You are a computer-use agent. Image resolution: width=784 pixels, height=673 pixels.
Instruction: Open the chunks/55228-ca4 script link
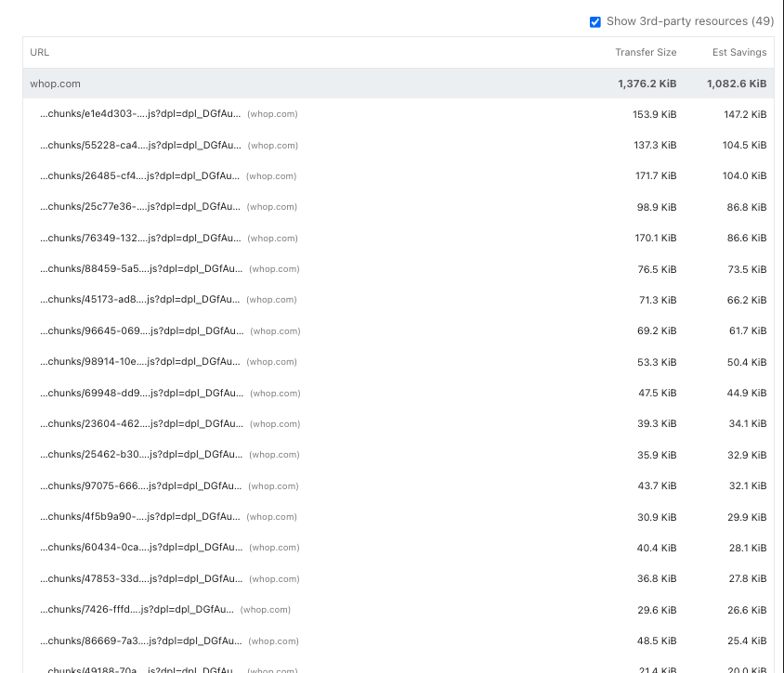140,146
